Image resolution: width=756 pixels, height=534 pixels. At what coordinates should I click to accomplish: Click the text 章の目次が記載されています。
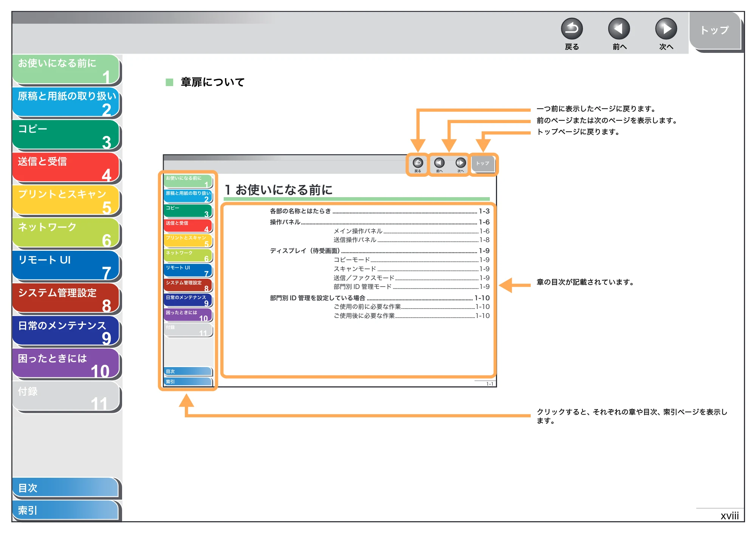(x=586, y=282)
